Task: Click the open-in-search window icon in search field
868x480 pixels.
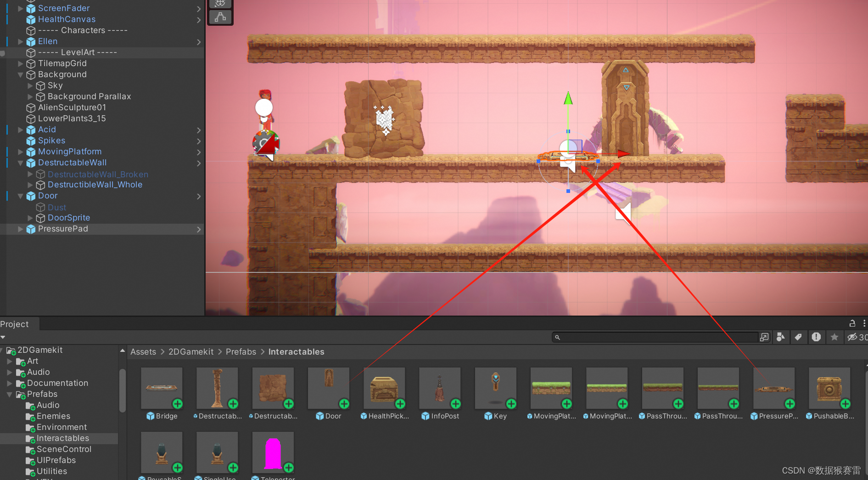Action: coord(764,337)
